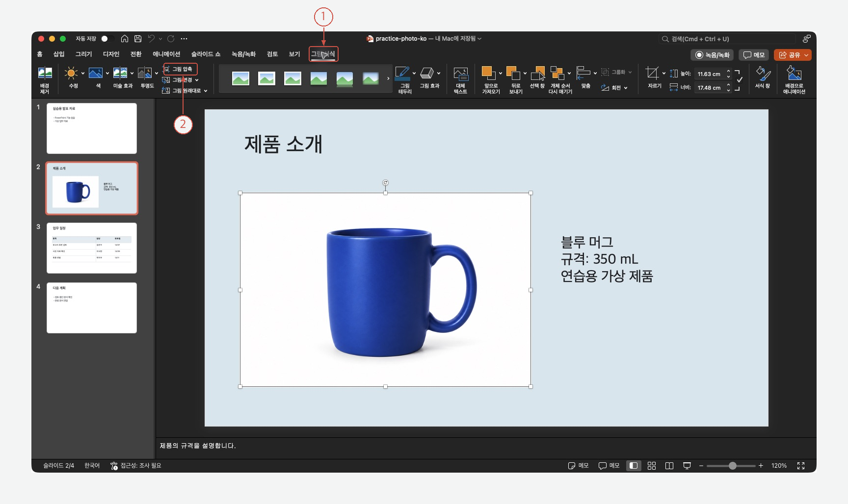Open the Selection Pane (선택 창) icon
Viewport: 848px width, 504px height.
coord(537,74)
